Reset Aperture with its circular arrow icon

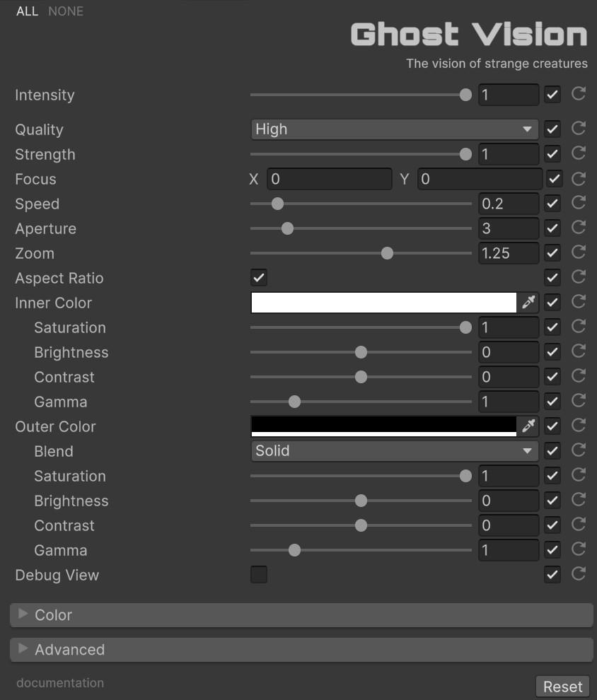coord(578,227)
